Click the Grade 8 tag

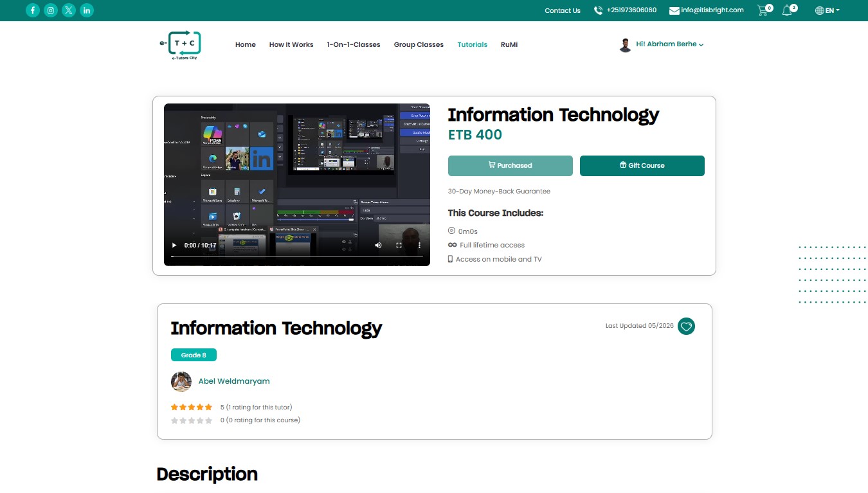194,355
